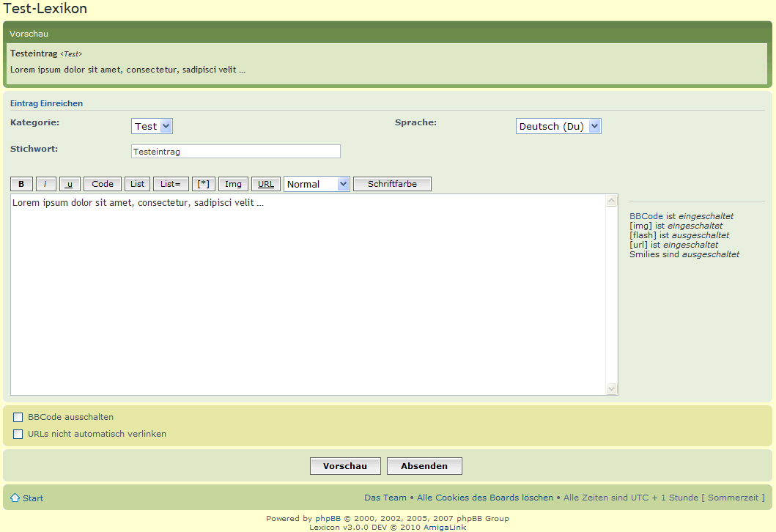
Task: Click the Img BBCode button
Action: pyautogui.click(x=233, y=184)
